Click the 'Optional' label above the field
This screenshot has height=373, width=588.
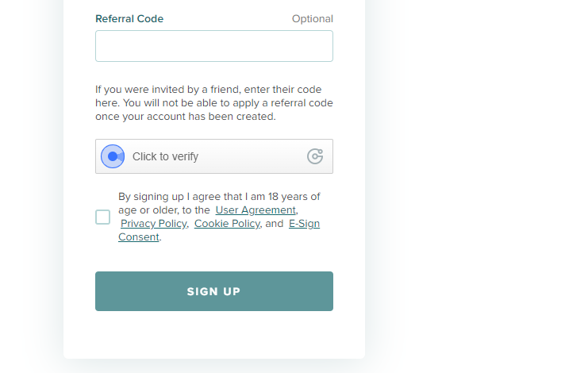(313, 19)
